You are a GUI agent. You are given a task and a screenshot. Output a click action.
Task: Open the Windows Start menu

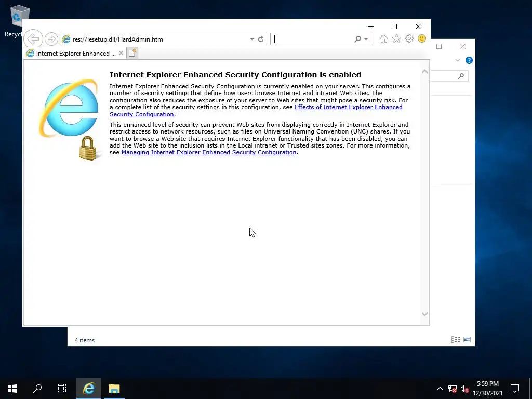[x=12, y=389]
